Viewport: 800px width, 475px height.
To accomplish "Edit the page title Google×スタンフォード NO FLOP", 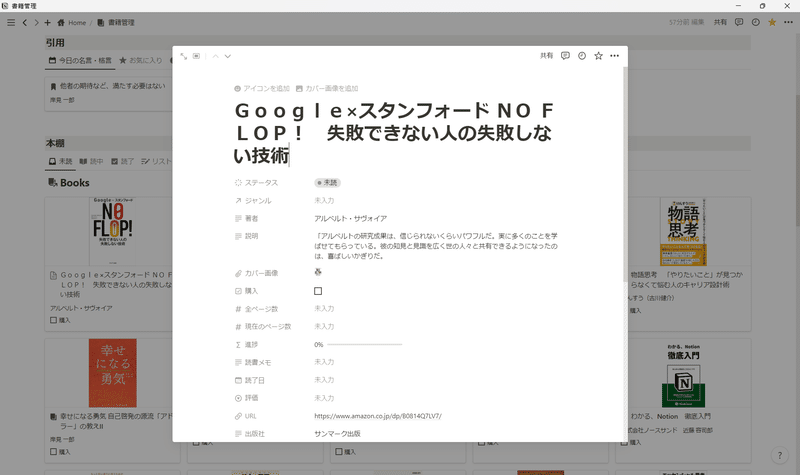I will point(394,133).
